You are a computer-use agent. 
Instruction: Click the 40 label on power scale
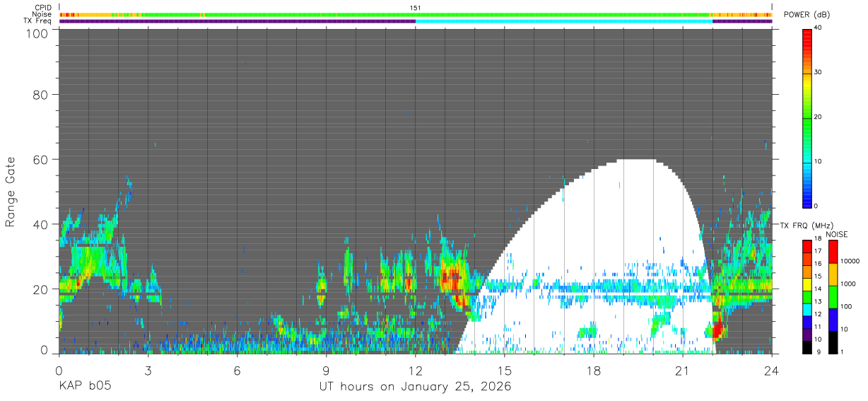[817, 28]
